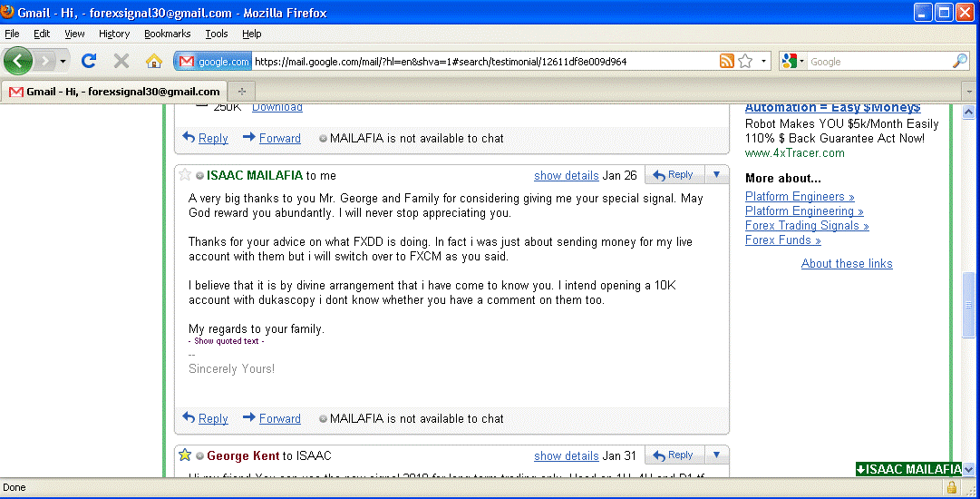The width and height of the screenshot is (980, 499).
Task: Click the ISAAC MAILAFIA sender name
Action: coord(255,176)
